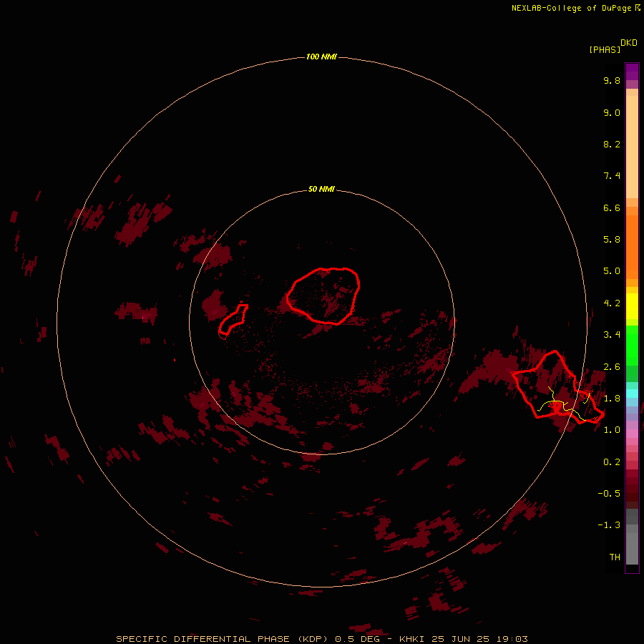This screenshot has height=644, width=644.
Task: Click the 2.6 scale value
Action: (x=612, y=367)
